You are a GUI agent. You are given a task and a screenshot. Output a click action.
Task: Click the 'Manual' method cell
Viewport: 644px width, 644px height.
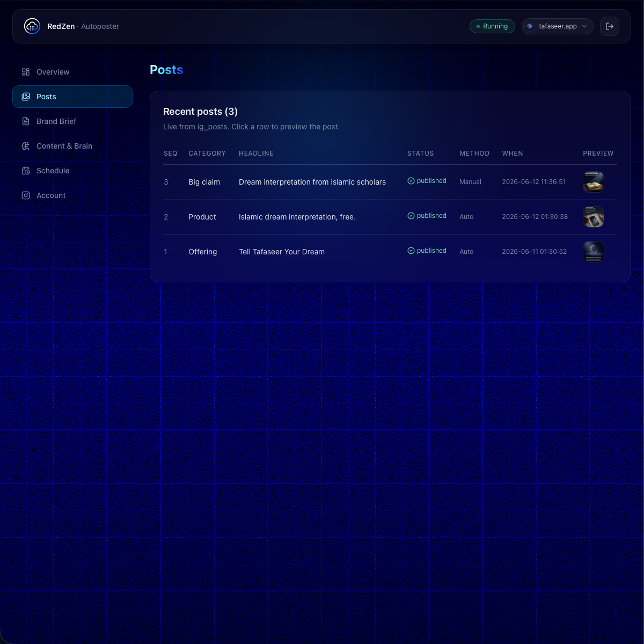coord(471,182)
